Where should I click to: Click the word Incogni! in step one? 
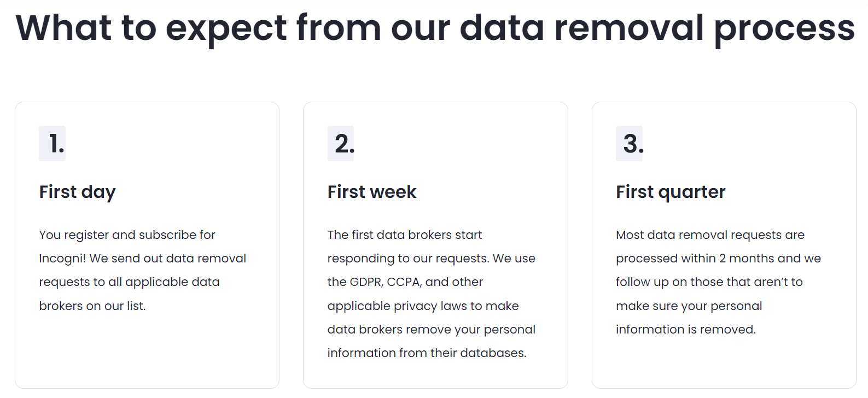pos(62,259)
